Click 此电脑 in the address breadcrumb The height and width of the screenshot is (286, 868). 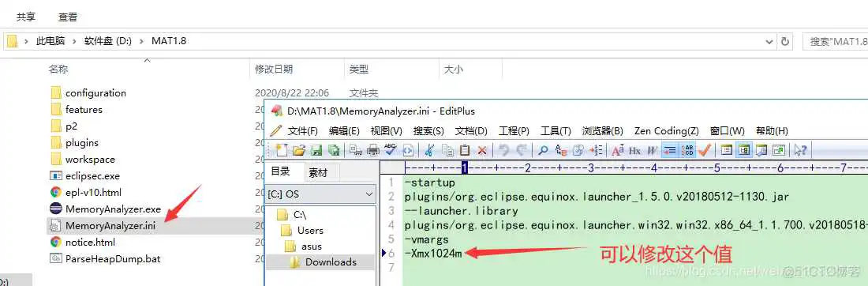pos(51,41)
